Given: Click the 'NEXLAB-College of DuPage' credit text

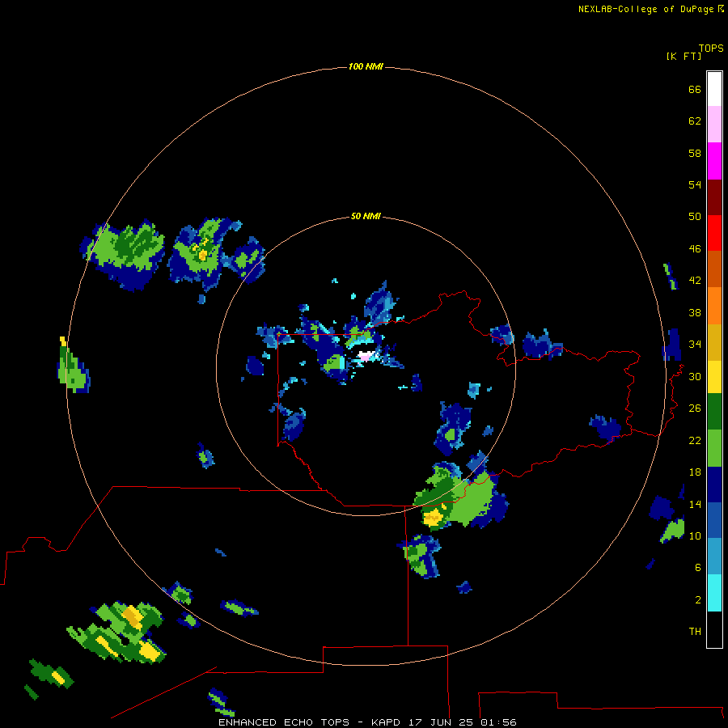Looking at the screenshot, I should [646, 9].
